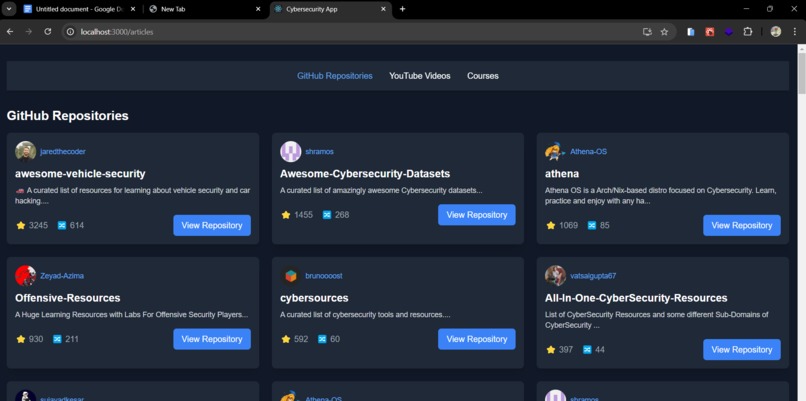Screen dimensions: 806x401
Task: Click the fork icon beside 211
Action: pos(57,339)
